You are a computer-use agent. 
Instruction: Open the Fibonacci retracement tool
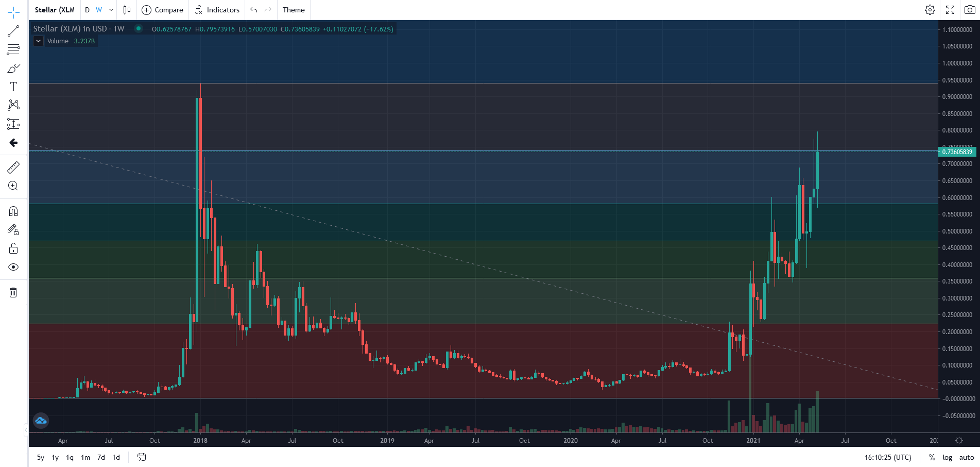13,49
